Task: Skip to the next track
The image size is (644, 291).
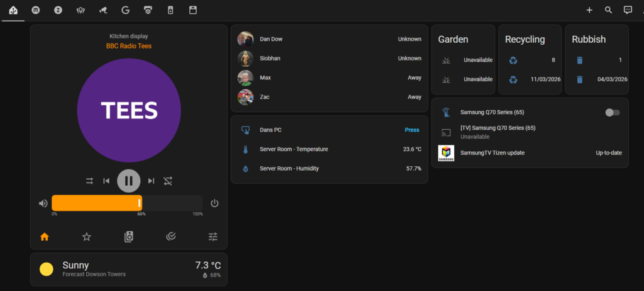Action: [x=151, y=181]
